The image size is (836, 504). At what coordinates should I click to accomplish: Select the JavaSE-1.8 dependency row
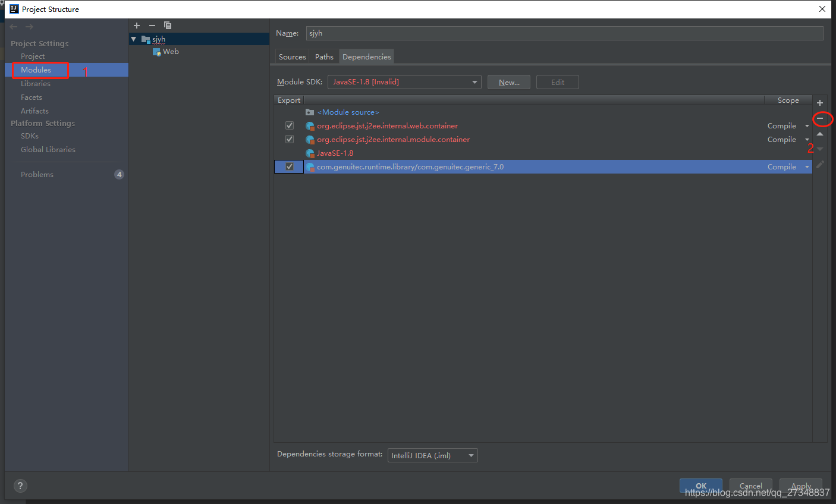[x=543, y=153]
